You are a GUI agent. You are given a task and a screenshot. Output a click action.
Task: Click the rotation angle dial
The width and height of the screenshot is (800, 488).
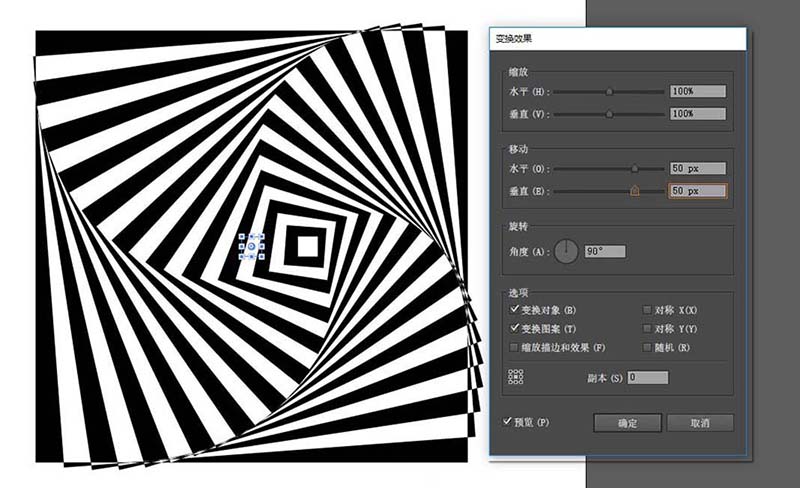coord(566,251)
